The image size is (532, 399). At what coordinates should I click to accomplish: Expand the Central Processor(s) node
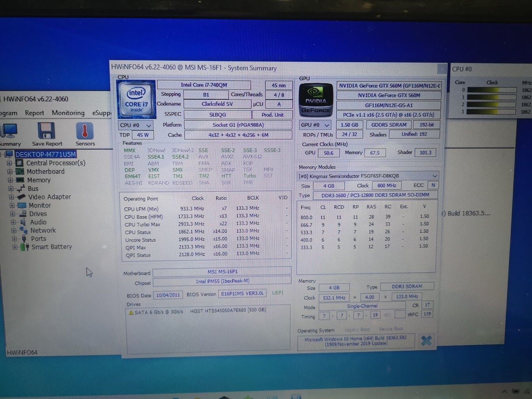click(x=9, y=163)
